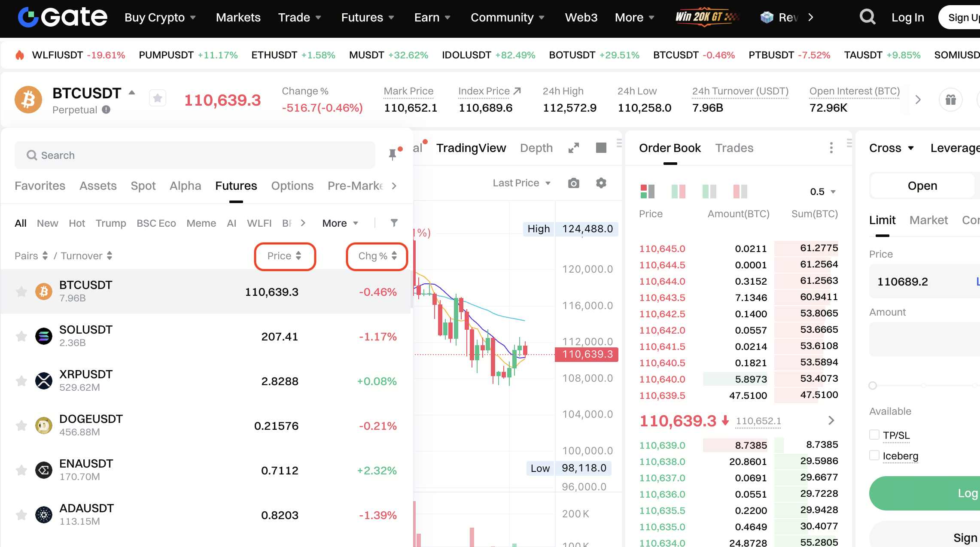This screenshot has height=547, width=980.
Task: Click the search magnifier icon in top navigation
Action: click(x=867, y=17)
